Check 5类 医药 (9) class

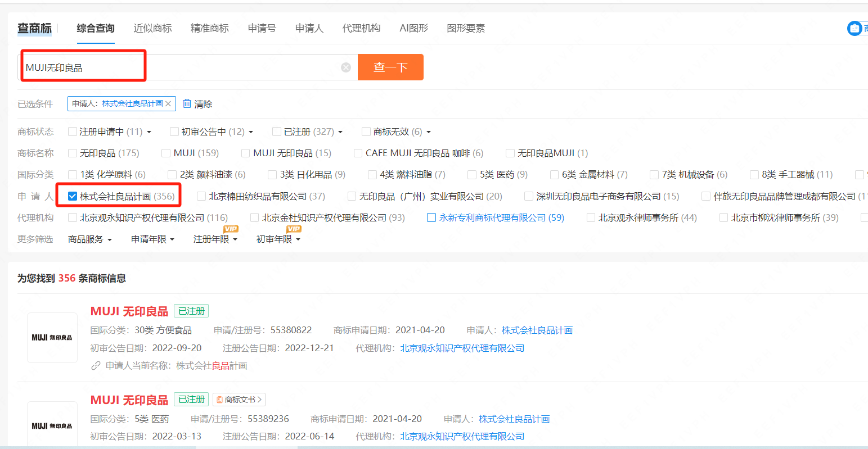tap(472, 175)
